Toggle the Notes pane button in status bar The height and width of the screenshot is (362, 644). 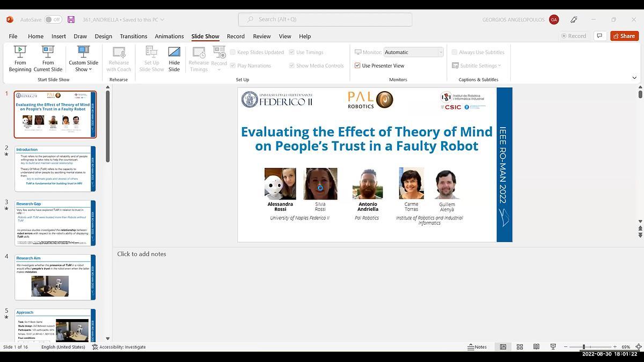point(477,347)
